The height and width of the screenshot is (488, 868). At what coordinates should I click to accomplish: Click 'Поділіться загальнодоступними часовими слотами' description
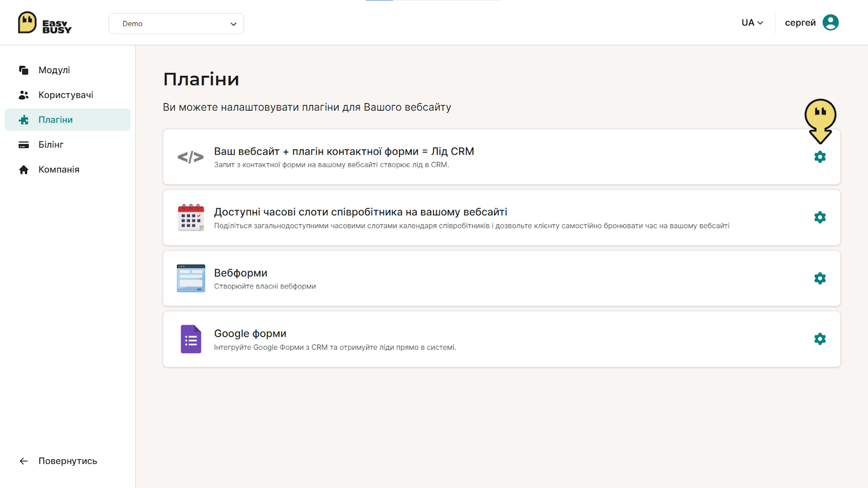(471, 226)
